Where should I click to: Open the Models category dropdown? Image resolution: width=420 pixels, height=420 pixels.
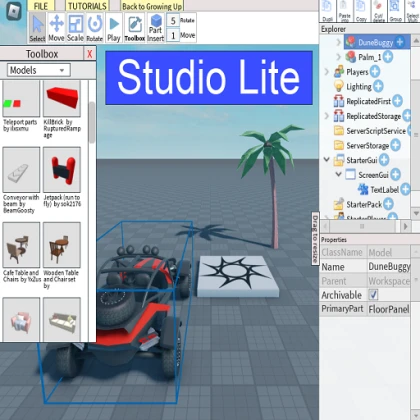(x=39, y=70)
